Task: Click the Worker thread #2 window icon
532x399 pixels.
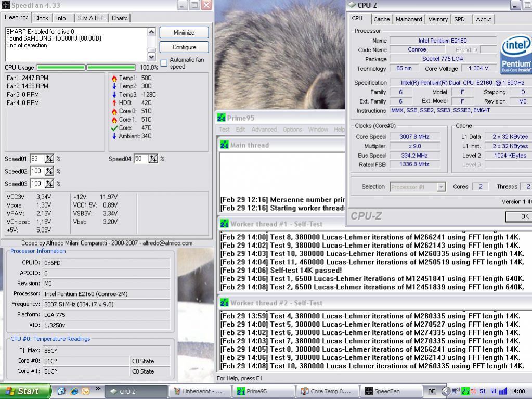Action: click(x=224, y=303)
